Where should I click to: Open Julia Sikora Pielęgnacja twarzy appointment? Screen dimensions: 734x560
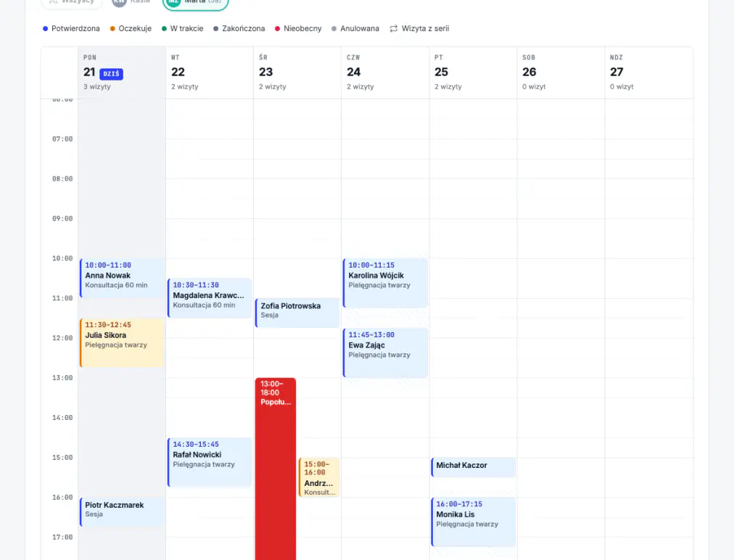(122, 342)
